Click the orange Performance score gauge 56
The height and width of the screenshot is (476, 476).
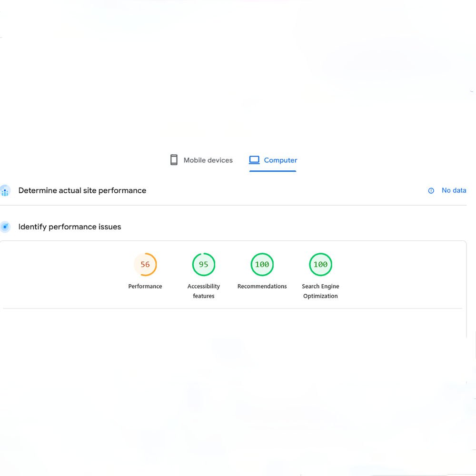coord(145,265)
